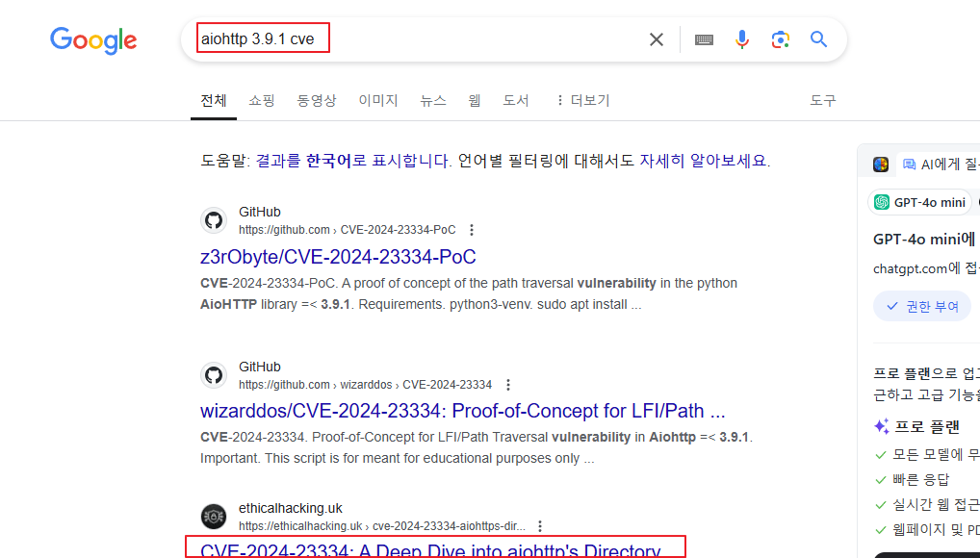Switch to the 동영상 tab

click(x=317, y=100)
